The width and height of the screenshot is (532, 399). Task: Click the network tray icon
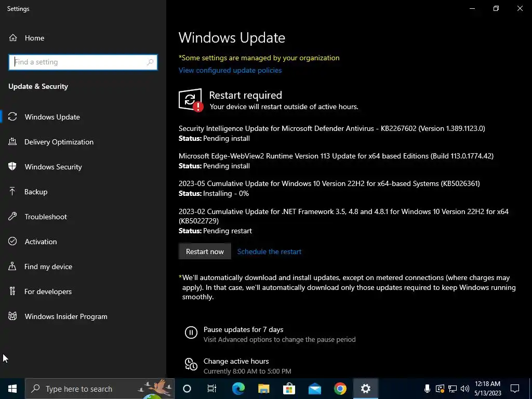pyautogui.click(x=453, y=389)
